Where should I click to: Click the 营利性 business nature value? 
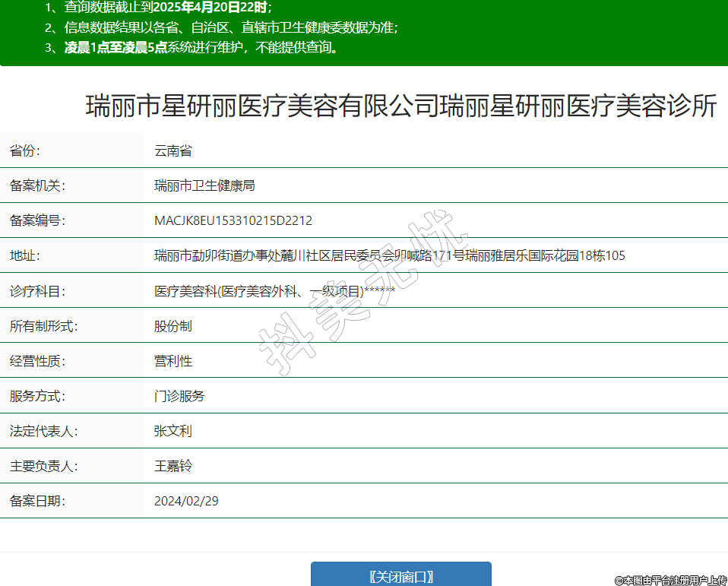(173, 361)
